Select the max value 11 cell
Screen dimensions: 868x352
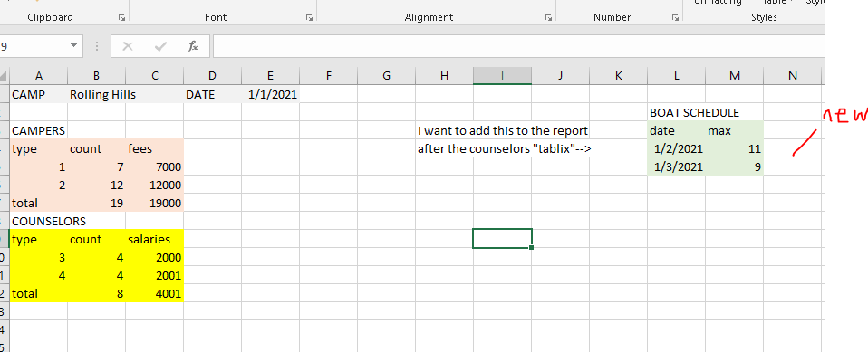tap(734, 148)
